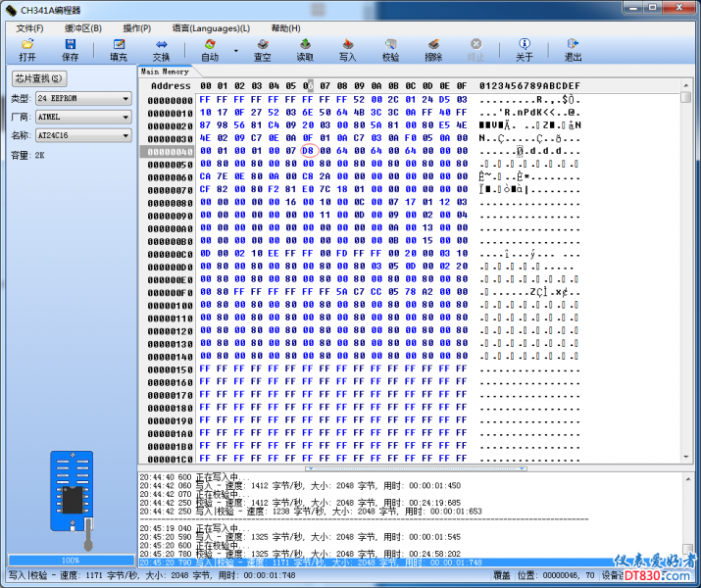Open the 缓冲区(B) menu

point(83,28)
